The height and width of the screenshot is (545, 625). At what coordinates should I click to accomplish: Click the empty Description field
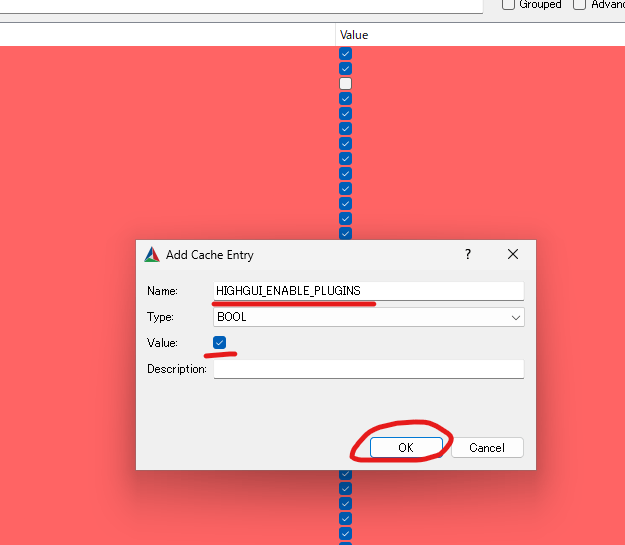point(369,369)
